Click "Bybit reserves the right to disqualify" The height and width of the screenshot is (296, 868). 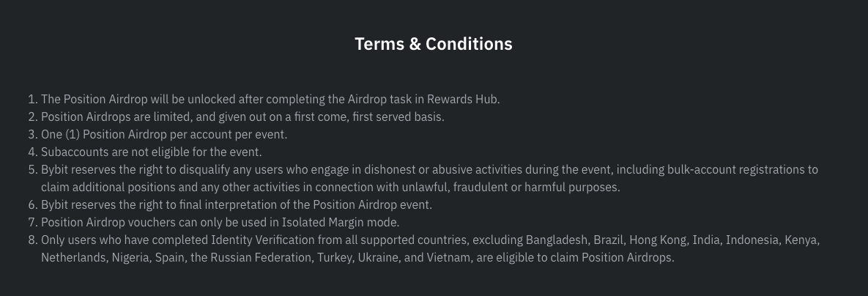[136, 169]
